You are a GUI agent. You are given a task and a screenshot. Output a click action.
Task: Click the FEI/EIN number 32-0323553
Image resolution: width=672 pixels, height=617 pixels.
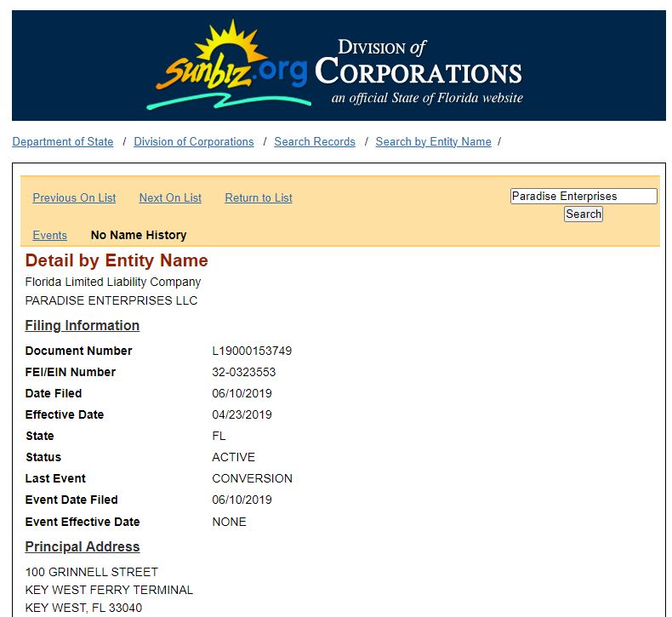tap(243, 372)
